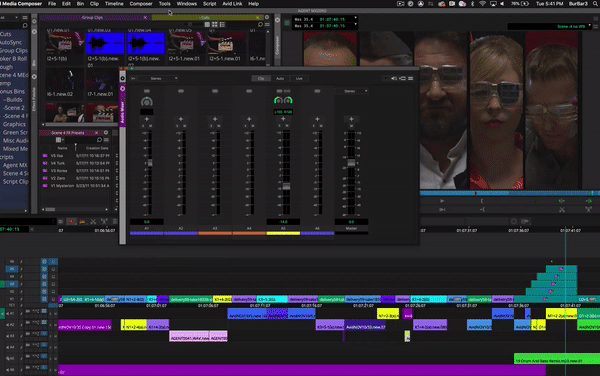Screen dimensions: 600x376
Task: Select Auto mode in Audio Mixer
Action: 280,78
